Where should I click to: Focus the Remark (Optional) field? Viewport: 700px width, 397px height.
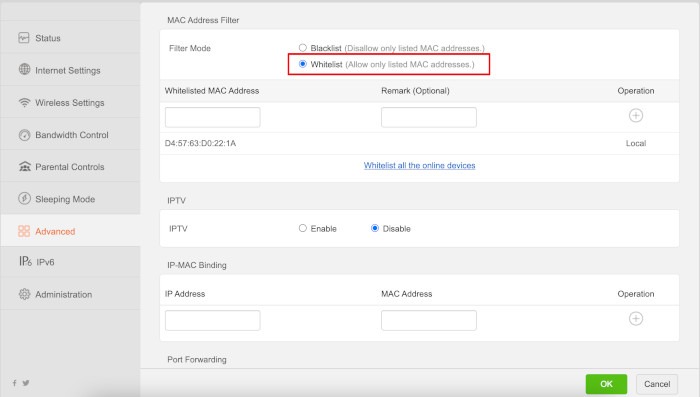[429, 117]
